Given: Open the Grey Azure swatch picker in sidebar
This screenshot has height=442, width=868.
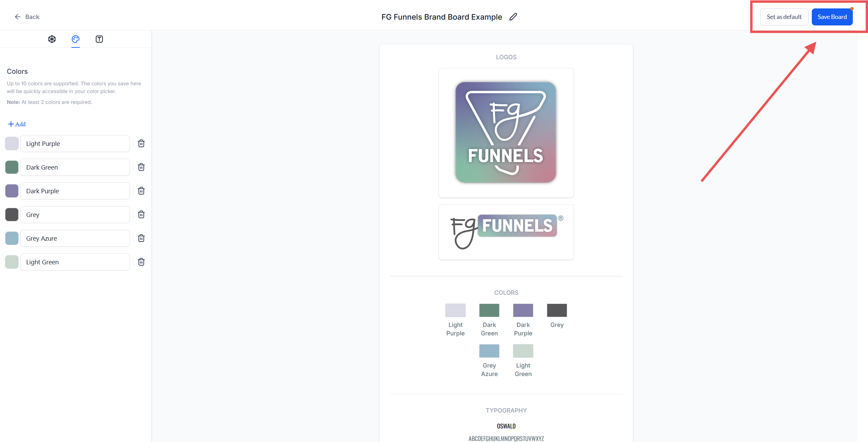Looking at the screenshot, I should click(x=12, y=238).
